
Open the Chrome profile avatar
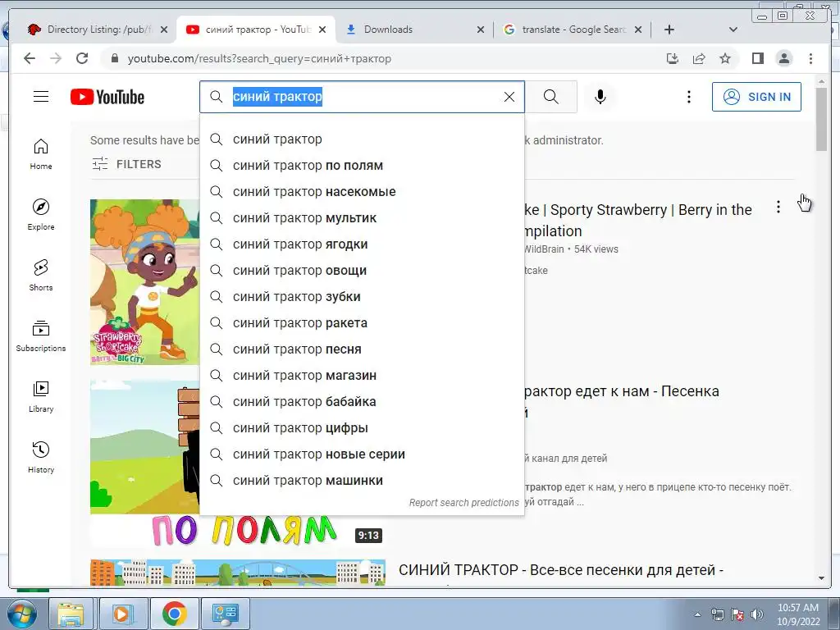[x=783, y=58]
